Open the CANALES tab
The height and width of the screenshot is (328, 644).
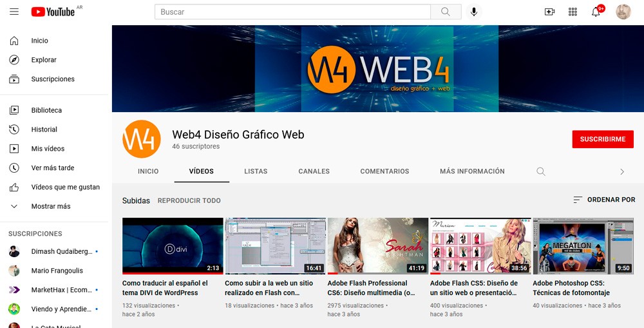pos(314,171)
